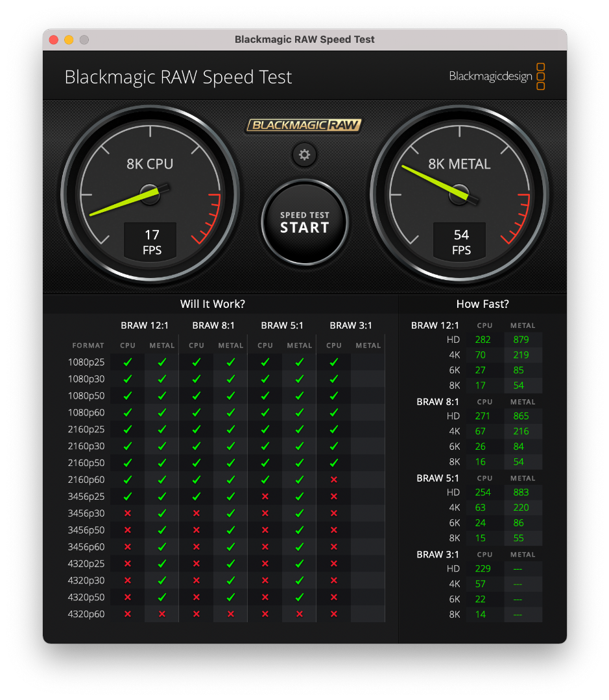Viewport: 609px width, 700px height.
Task: Click 4320p30 BRAW 5:1 CPU red cross
Action: 265,580
